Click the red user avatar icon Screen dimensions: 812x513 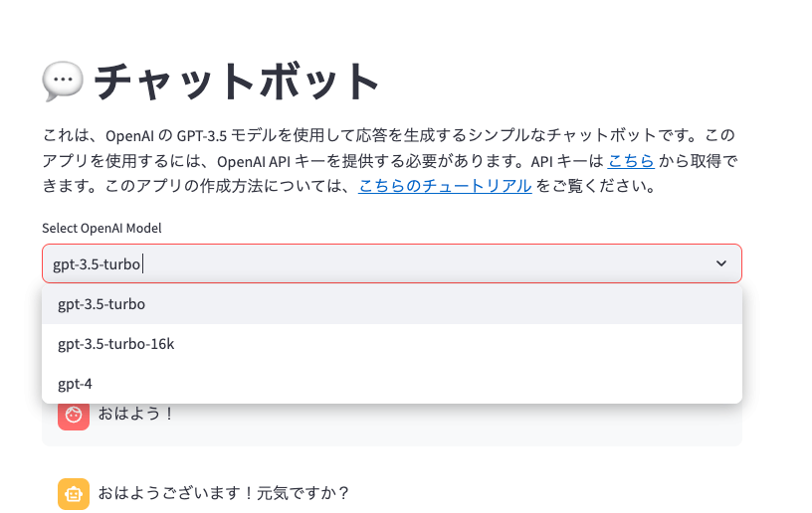click(x=74, y=416)
